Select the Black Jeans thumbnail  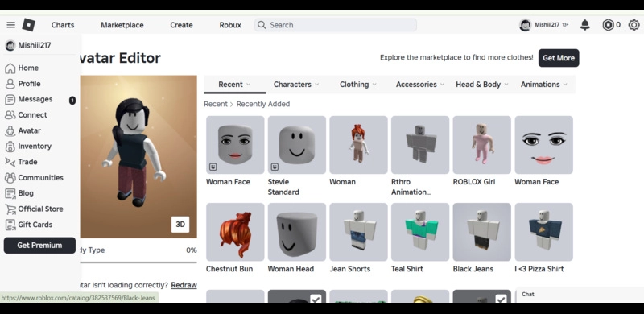481,232
